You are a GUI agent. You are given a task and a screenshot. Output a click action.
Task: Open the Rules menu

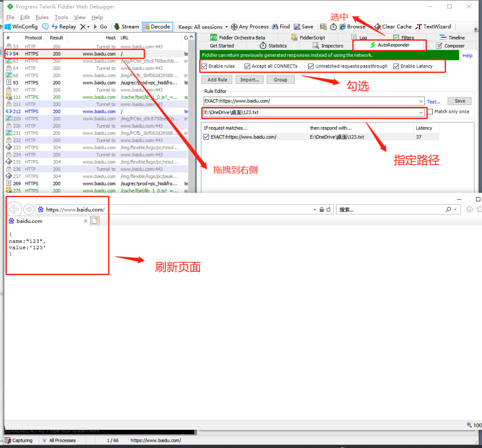tap(42, 17)
